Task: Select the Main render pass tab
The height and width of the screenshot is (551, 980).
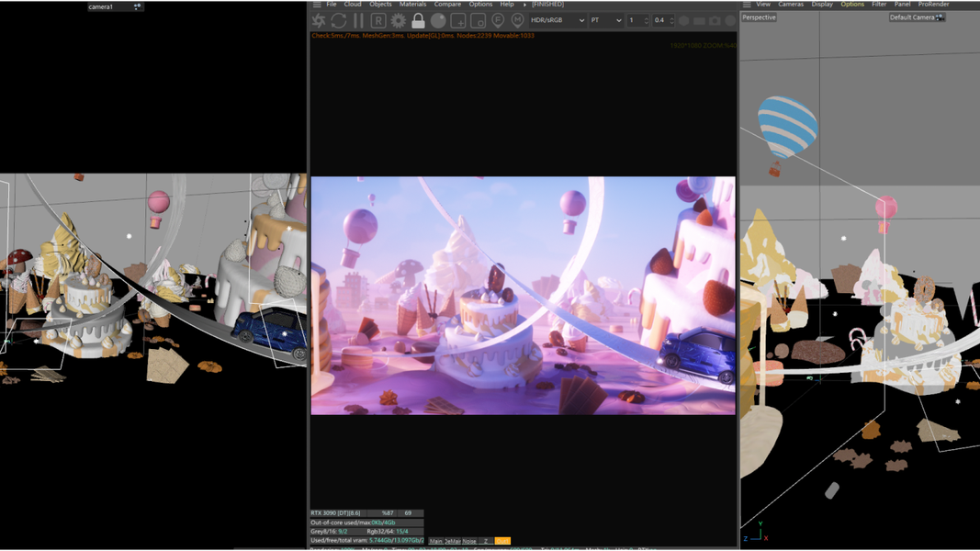Action: click(436, 541)
